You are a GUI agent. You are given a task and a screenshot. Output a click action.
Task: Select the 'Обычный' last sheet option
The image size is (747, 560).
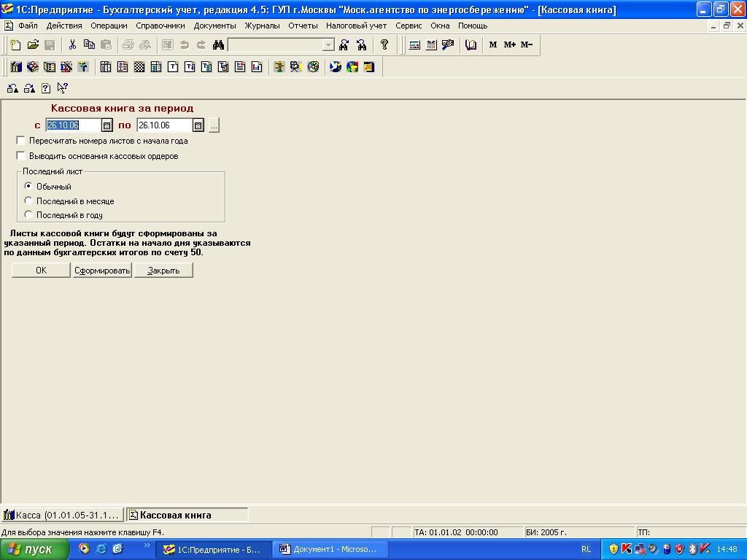tap(28, 186)
